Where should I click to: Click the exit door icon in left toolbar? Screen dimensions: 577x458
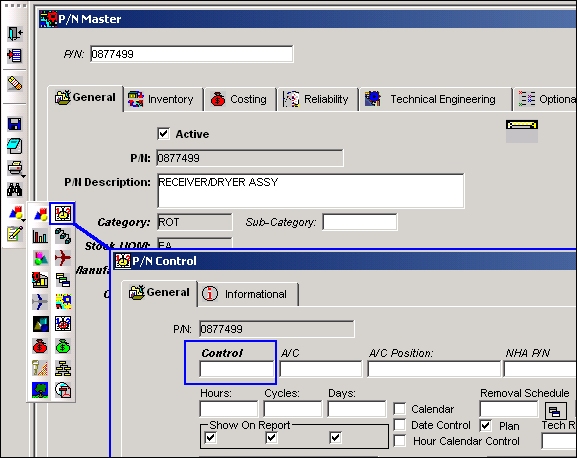[x=15, y=33]
